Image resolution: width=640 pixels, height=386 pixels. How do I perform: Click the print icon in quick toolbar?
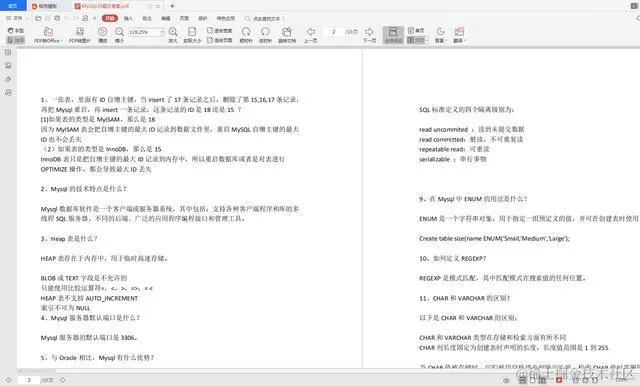[57, 18]
